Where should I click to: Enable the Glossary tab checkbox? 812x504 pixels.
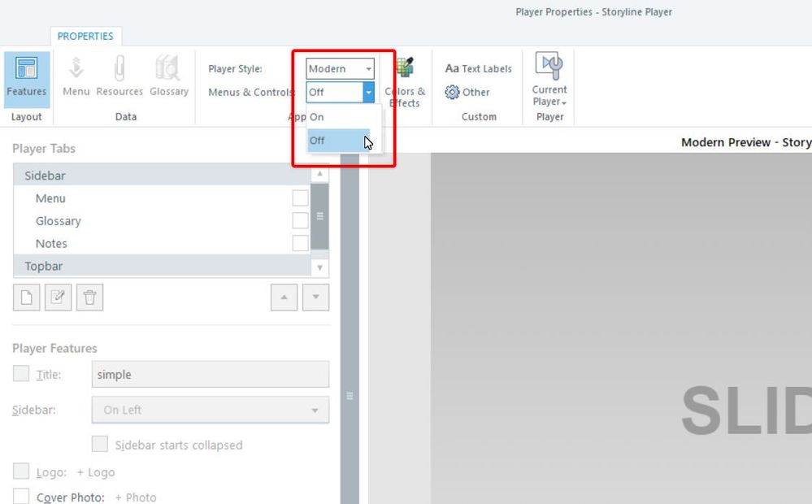coord(301,220)
